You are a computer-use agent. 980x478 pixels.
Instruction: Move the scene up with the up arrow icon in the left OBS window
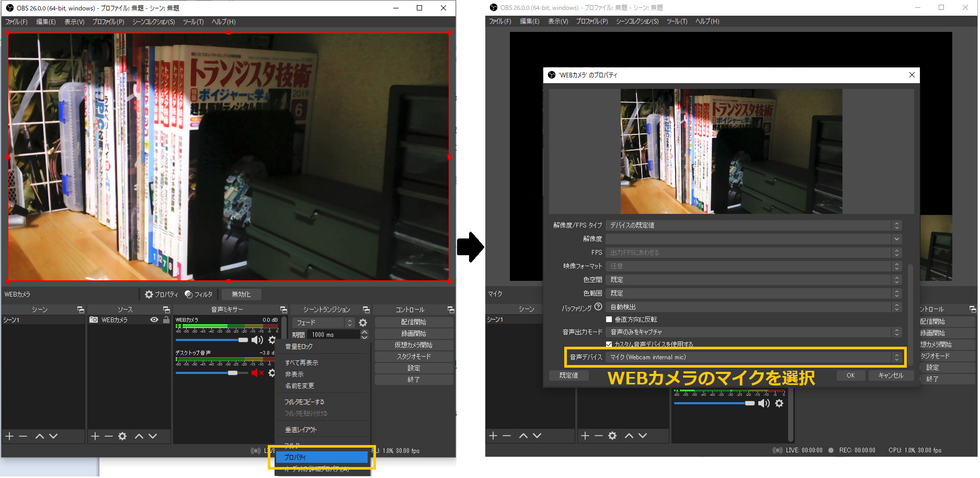point(40,436)
